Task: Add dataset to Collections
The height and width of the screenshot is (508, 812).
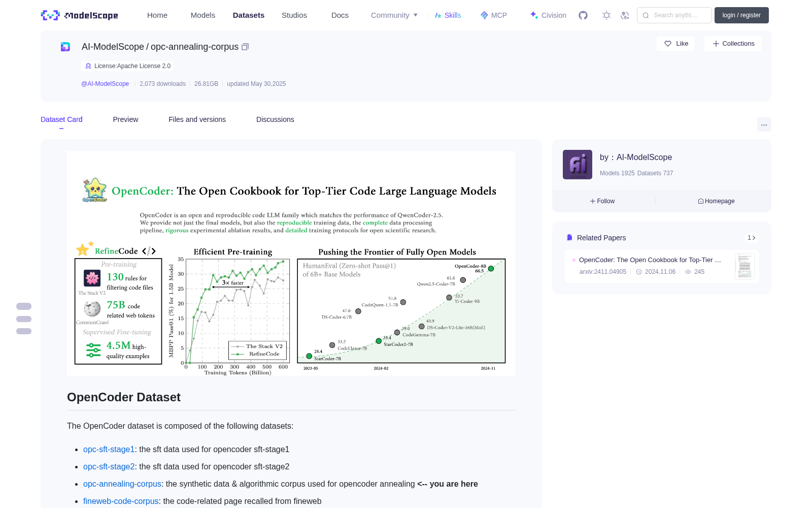Action: point(733,44)
